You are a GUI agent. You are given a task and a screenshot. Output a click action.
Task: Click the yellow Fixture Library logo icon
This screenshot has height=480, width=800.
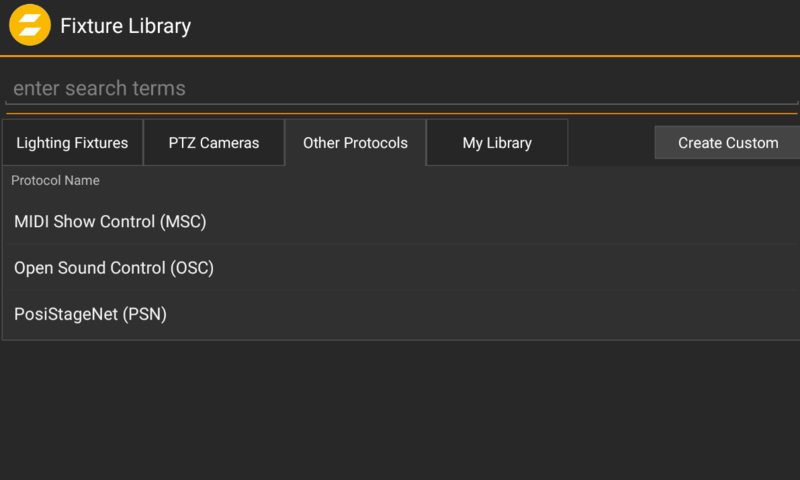30,25
